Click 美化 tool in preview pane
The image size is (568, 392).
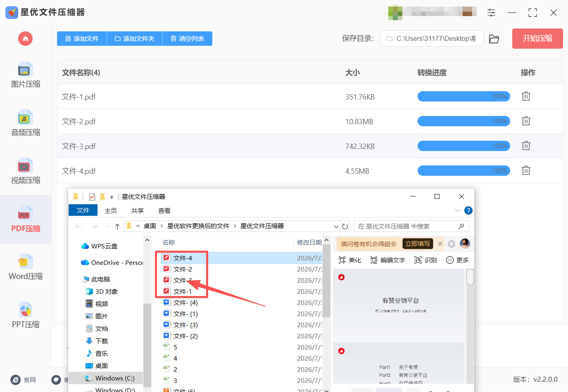[x=349, y=260]
